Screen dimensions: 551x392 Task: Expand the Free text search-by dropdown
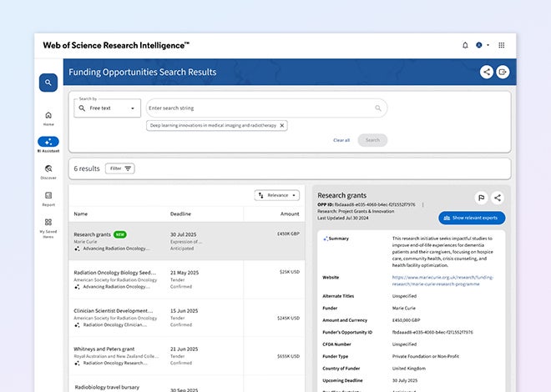click(107, 108)
